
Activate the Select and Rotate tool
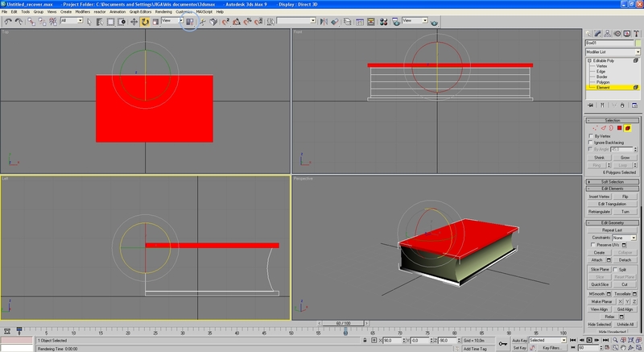click(145, 22)
